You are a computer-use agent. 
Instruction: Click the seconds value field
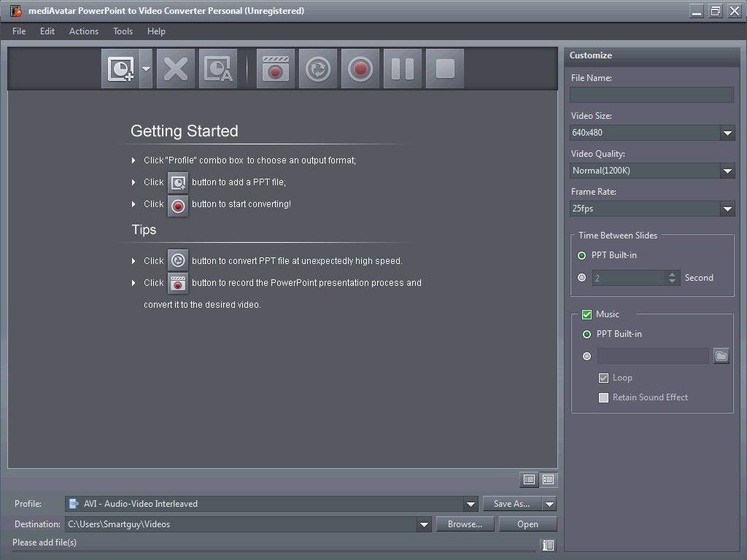tap(629, 278)
